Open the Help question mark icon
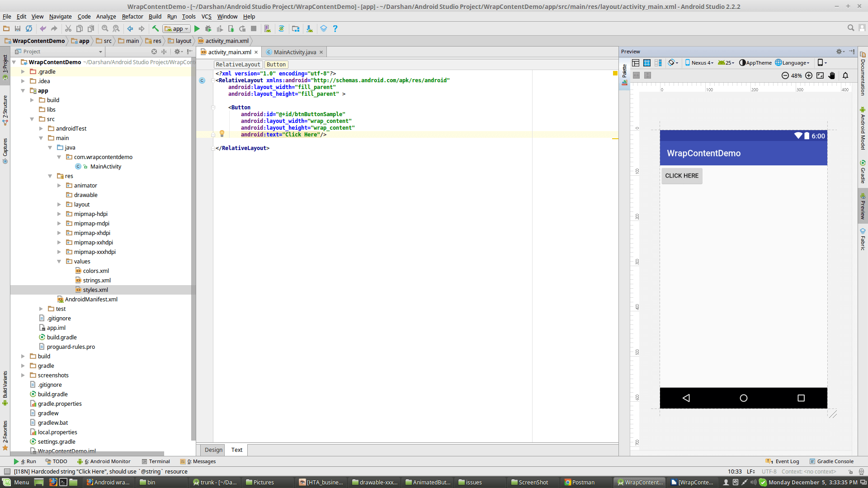Screen dimensions: 868x488 (335, 28)
